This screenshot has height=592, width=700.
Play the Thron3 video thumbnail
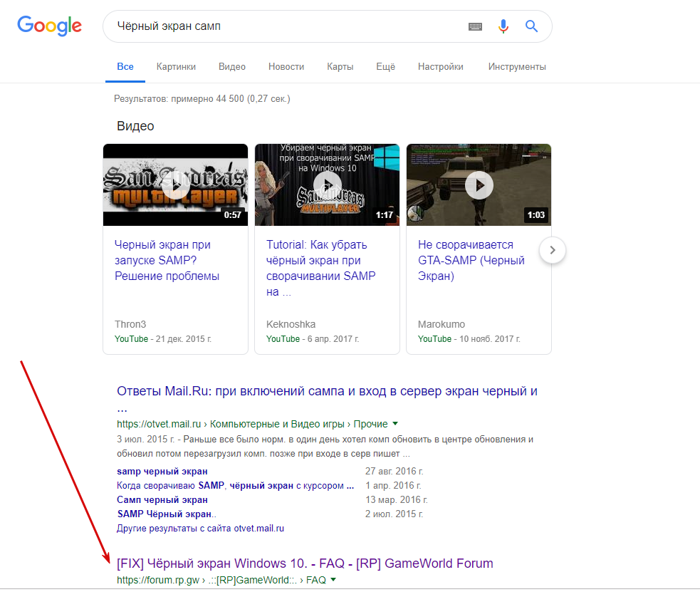click(175, 185)
